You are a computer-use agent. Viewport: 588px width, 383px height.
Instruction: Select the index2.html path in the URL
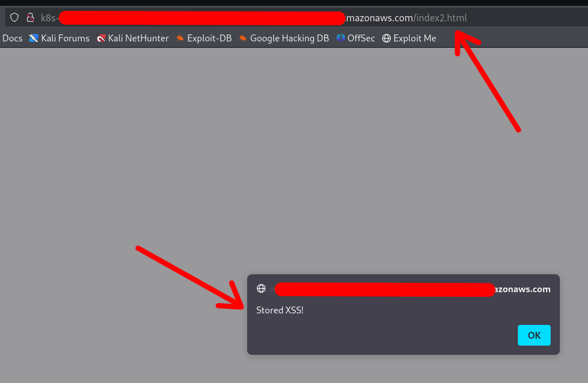tap(440, 17)
